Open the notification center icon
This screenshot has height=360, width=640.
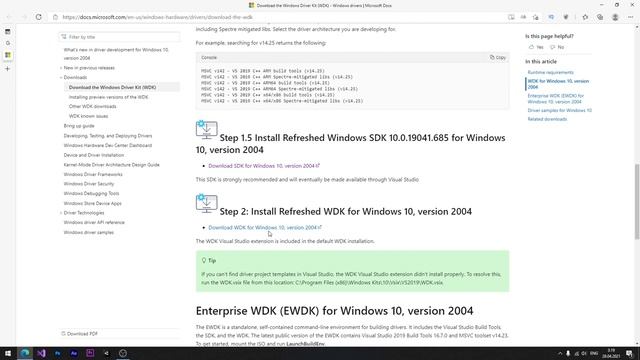629,353
